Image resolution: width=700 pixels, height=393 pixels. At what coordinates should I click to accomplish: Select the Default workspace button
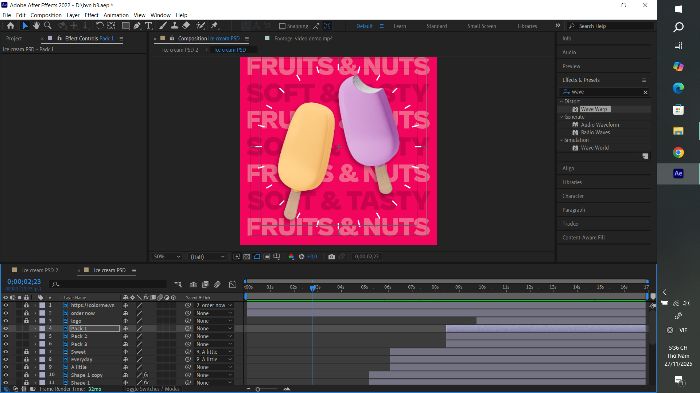pyautogui.click(x=364, y=26)
